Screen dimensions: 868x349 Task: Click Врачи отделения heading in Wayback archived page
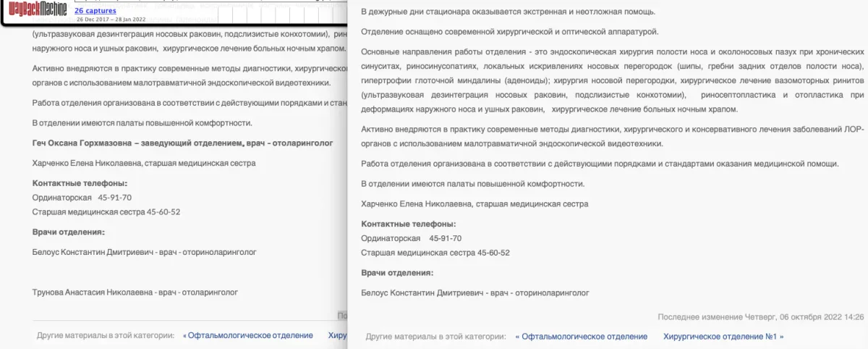(x=69, y=232)
